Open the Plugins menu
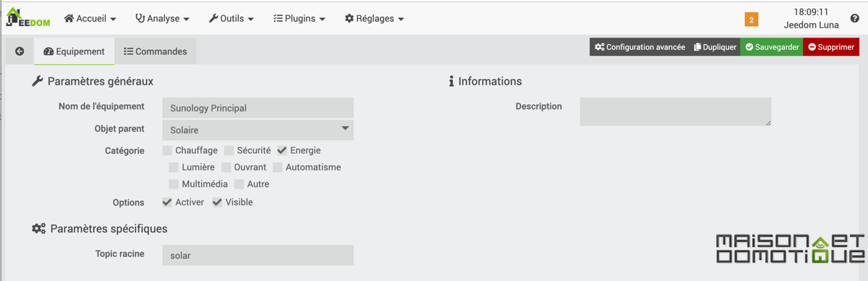Image resolution: width=868 pixels, height=281 pixels. tap(299, 18)
